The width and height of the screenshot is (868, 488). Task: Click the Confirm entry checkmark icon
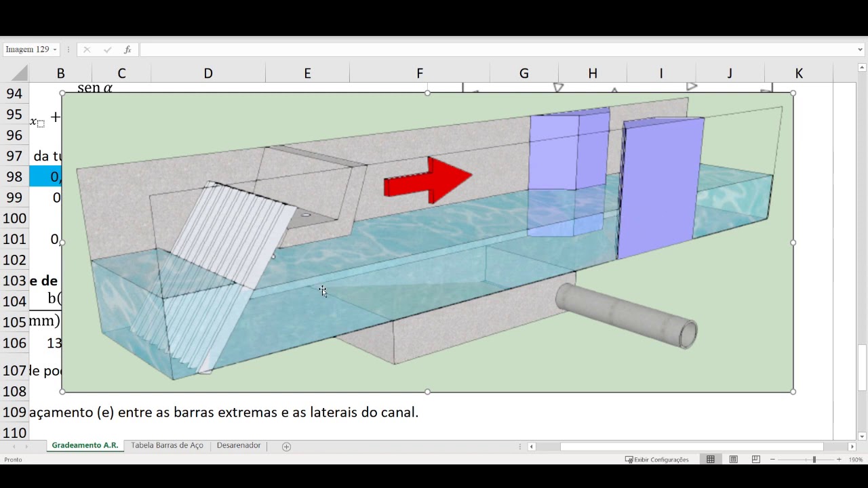[107, 49]
